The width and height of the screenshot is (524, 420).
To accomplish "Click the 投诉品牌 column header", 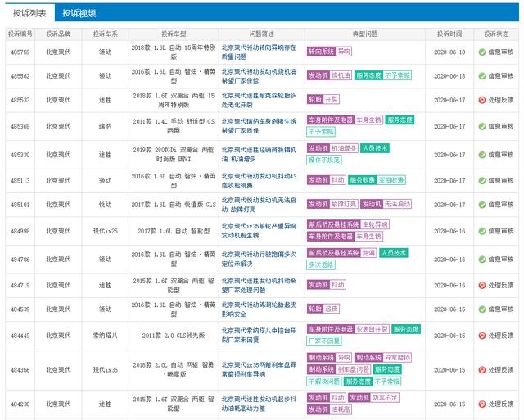I will (58, 34).
